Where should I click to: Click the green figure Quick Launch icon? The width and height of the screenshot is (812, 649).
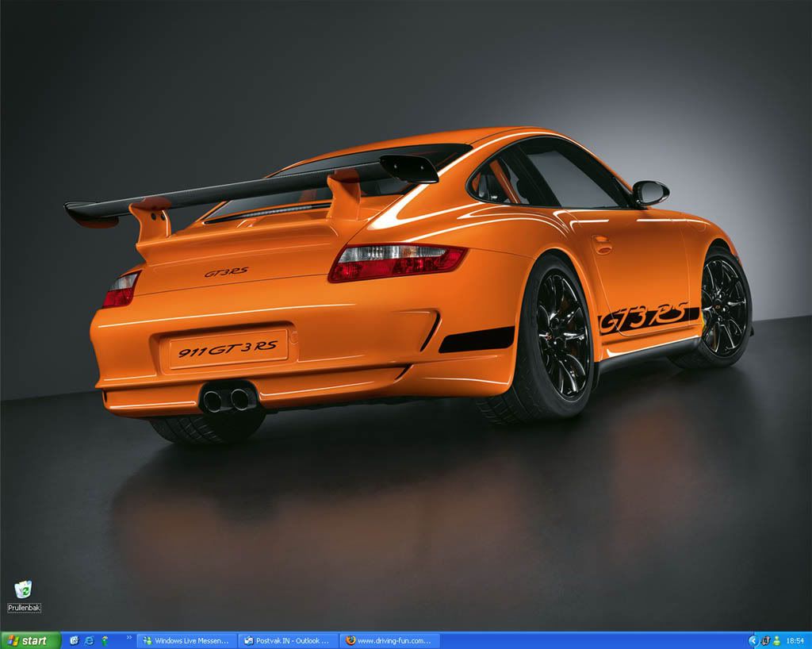coord(105,640)
